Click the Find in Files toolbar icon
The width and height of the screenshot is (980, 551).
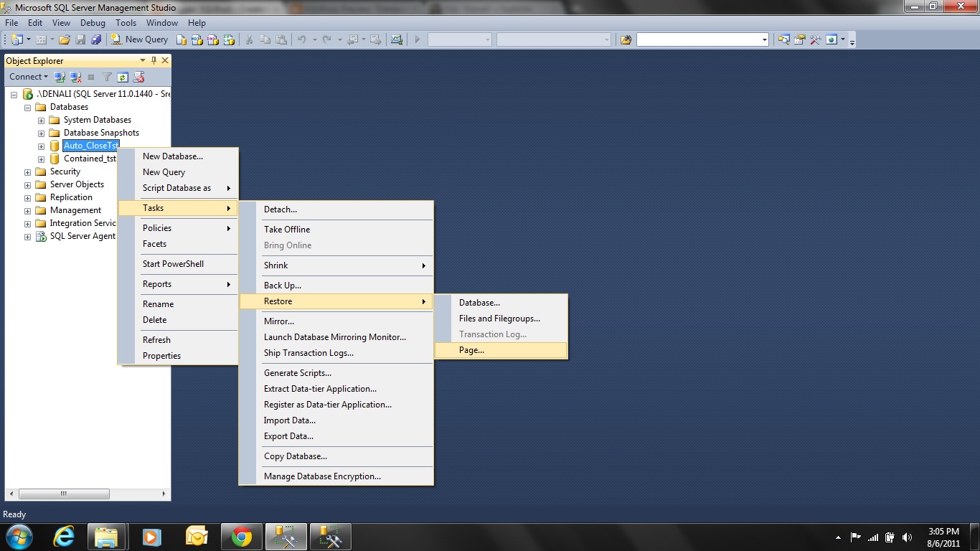(626, 39)
